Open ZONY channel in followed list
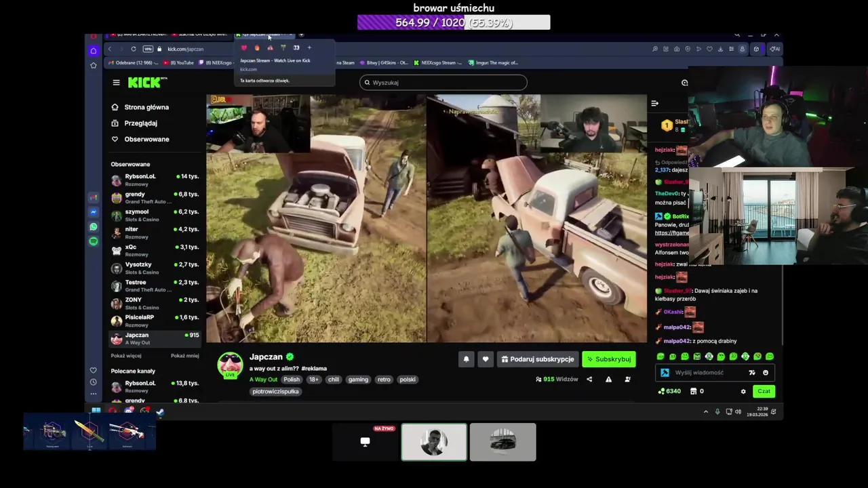This screenshot has width=868, height=488. click(155, 303)
